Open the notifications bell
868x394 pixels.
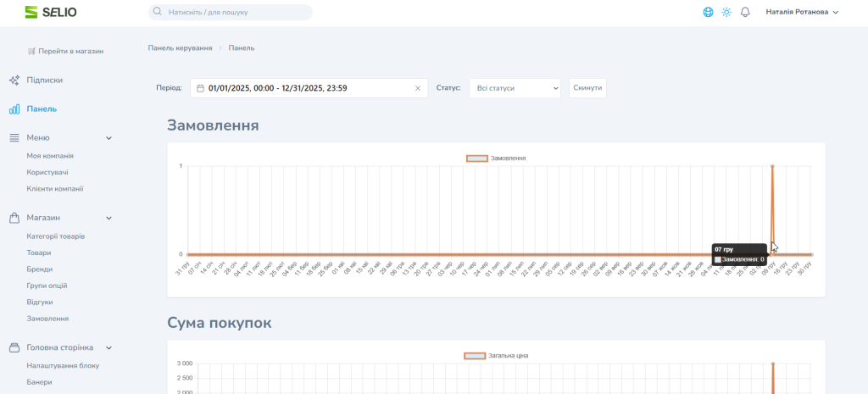coord(745,12)
